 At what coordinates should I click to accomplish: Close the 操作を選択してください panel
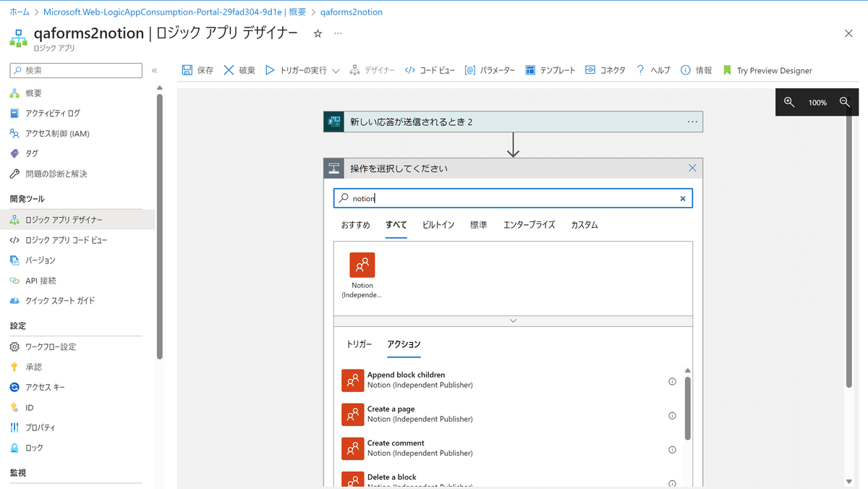[x=692, y=168]
